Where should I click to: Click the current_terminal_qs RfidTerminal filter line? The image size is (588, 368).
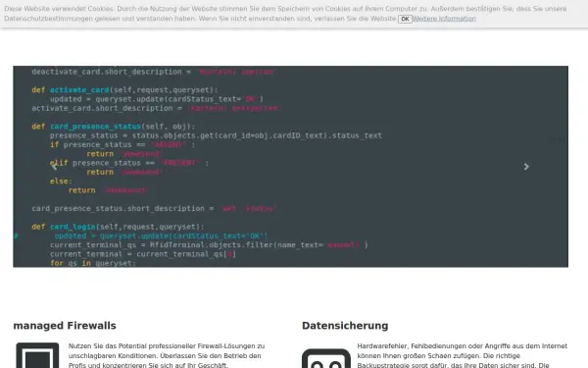tap(209, 244)
